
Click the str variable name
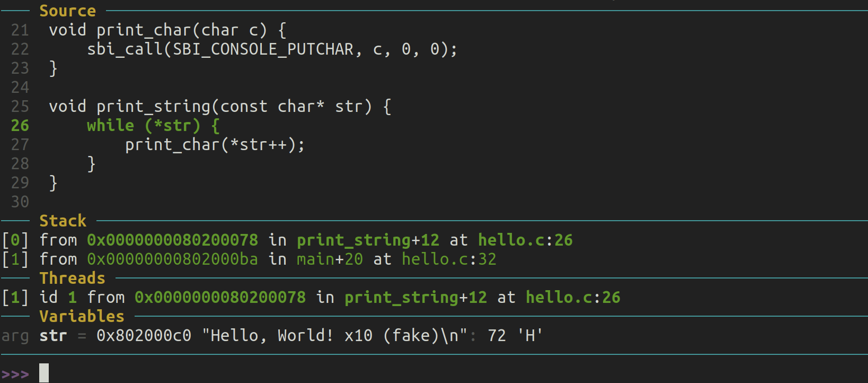pyautogui.click(x=54, y=336)
